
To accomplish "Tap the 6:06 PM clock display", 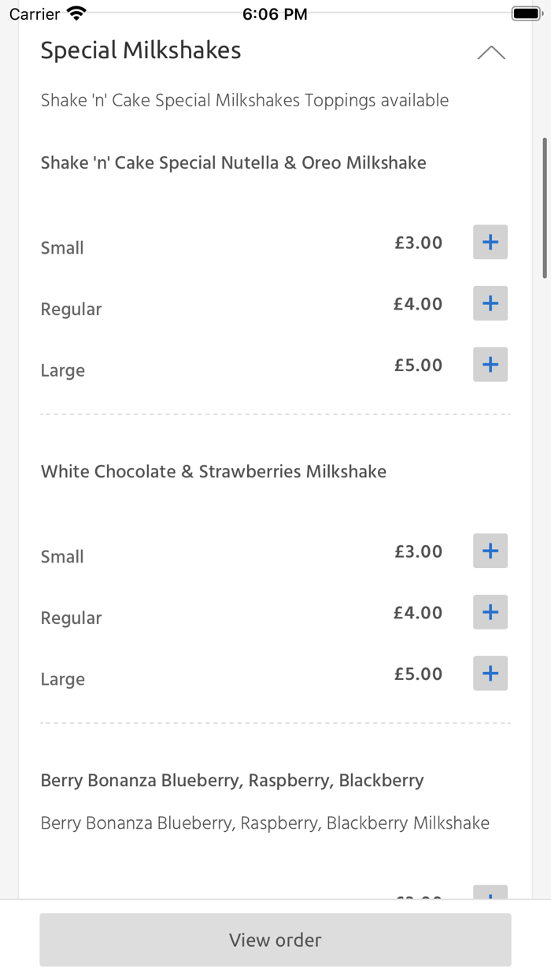I will [275, 12].
